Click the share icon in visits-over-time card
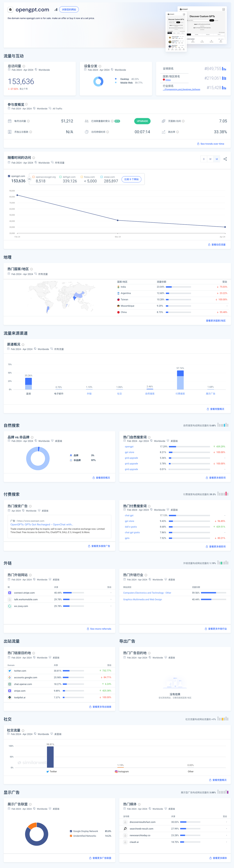The width and height of the screenshot is (234, 868). point(225,159)
